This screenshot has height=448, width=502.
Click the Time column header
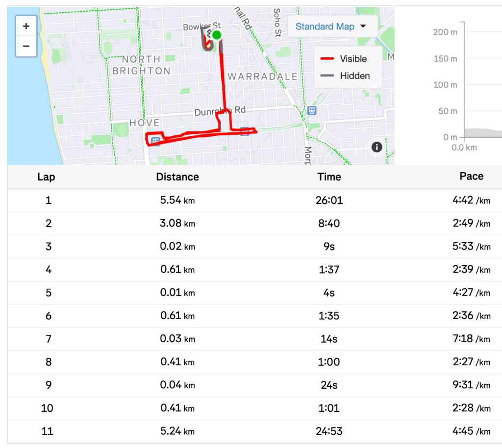[x=329, y=177]
